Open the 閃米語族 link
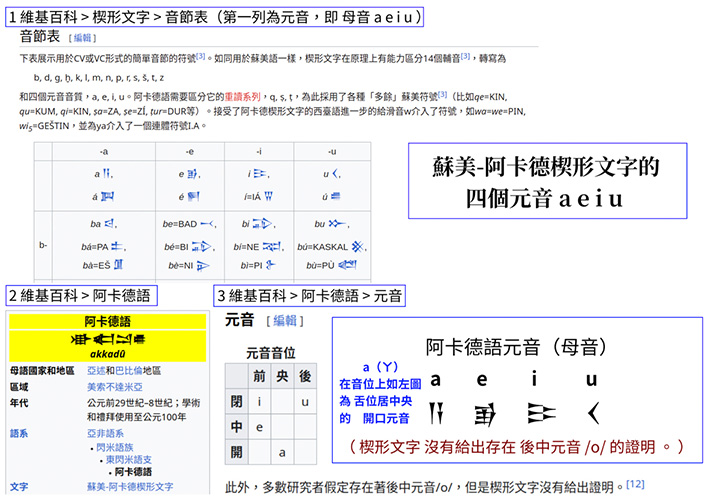The height and width of the screenshot is (500, 722). pyautogui.click(x=115, y=447)
